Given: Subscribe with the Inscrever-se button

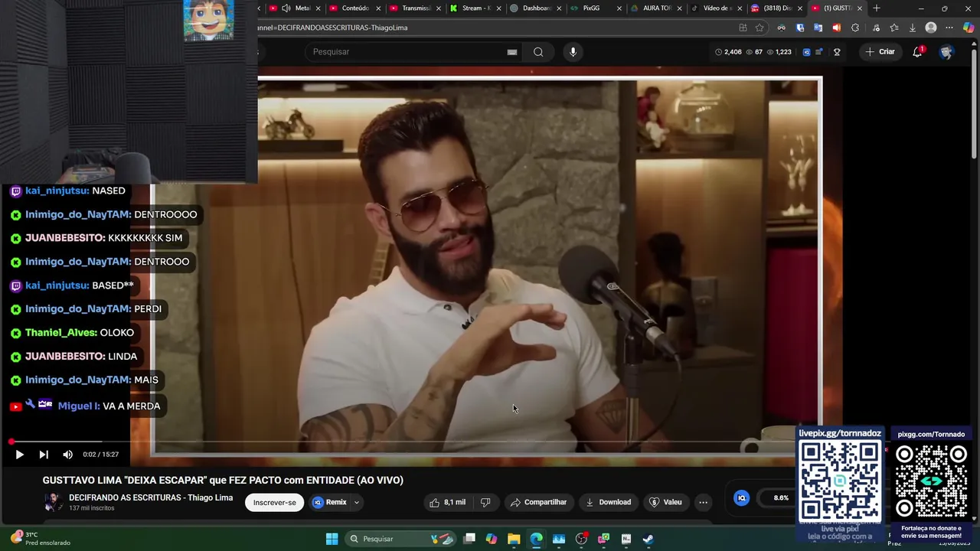Looking at the screenshot, I should tap(274, 503).
